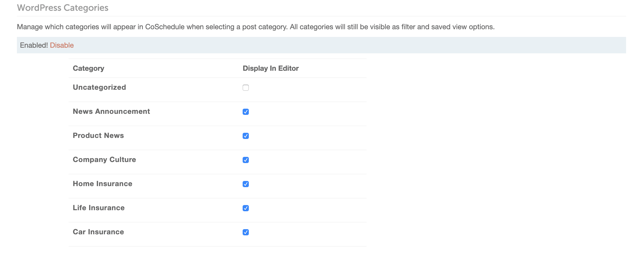Select the Company Culture row label
The width and height of the screenshot is (644, 263).
[x=104, y=160]
